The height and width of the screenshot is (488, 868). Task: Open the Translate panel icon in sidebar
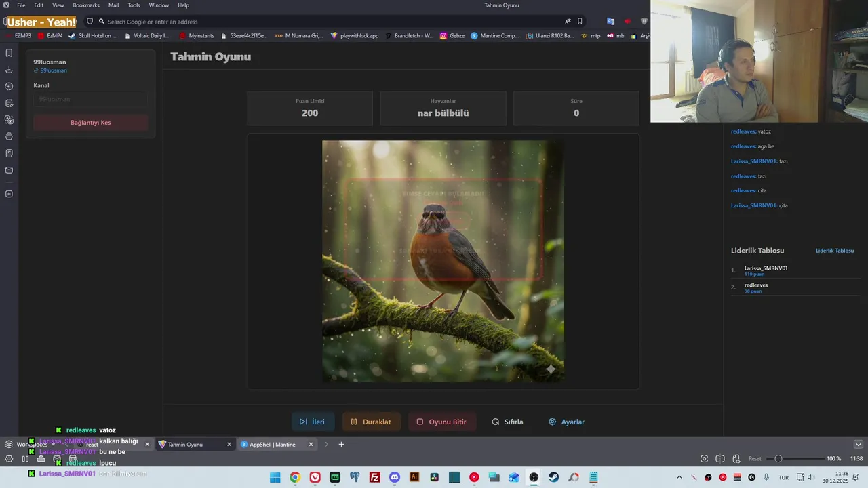(x=9, y=120)
